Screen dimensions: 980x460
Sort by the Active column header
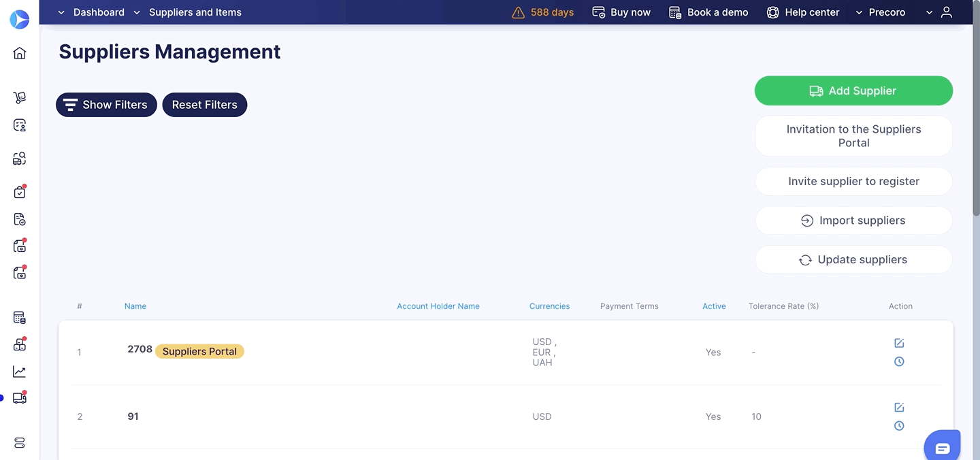[714, 306]
